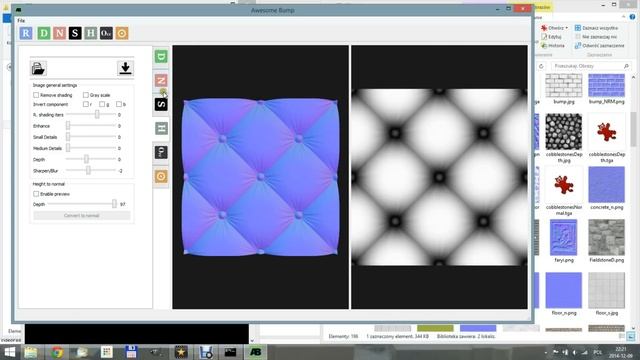This screenshot has height=360, width=640.
Task: Click the grayscale height map view
Action: pyautogui.click(x=439, y=177)
